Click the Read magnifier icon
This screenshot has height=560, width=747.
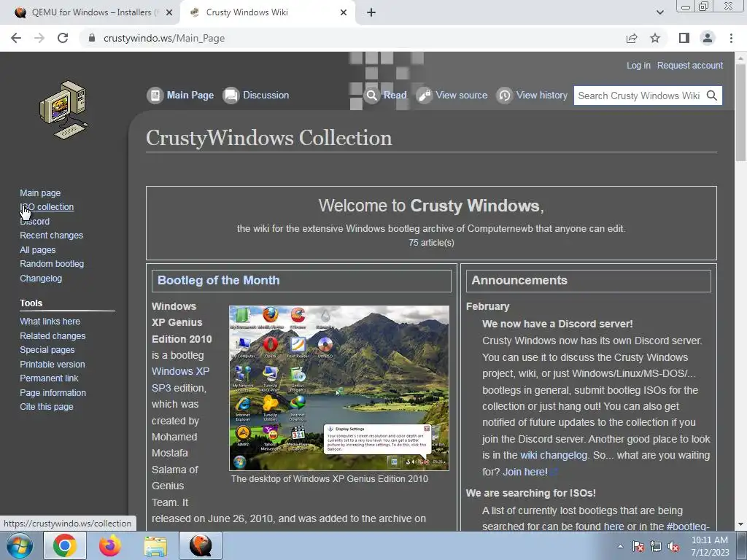click(371, 96)
